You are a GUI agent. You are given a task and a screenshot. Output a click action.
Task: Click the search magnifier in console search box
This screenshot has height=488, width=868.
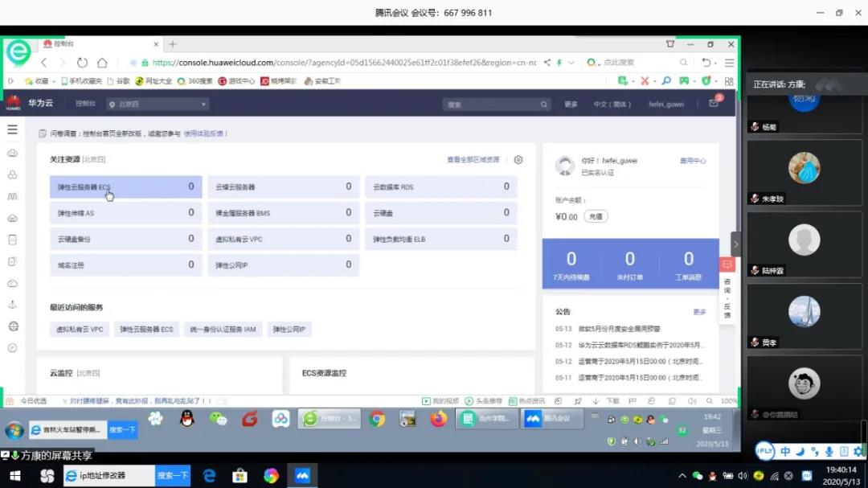543,105
